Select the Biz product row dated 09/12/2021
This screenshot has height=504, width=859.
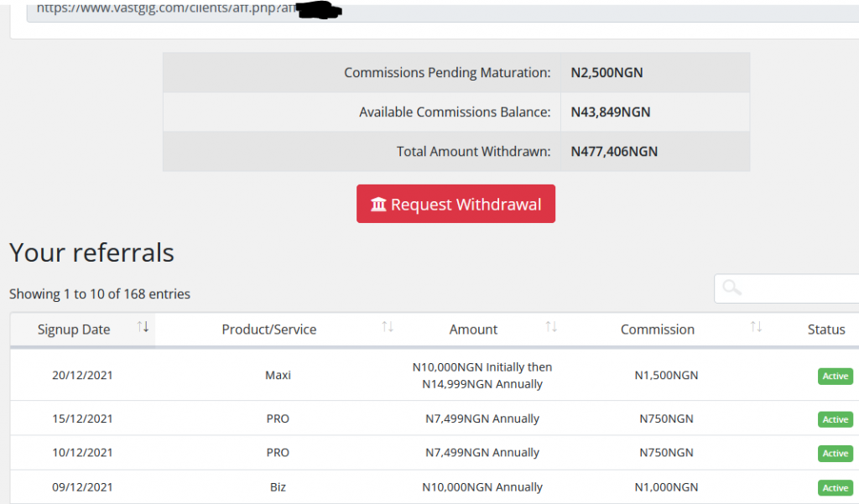click(x=278, y=487)
